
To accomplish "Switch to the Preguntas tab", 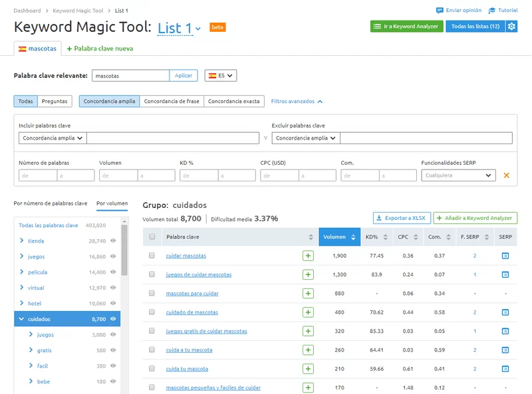I will coord(55,101).
